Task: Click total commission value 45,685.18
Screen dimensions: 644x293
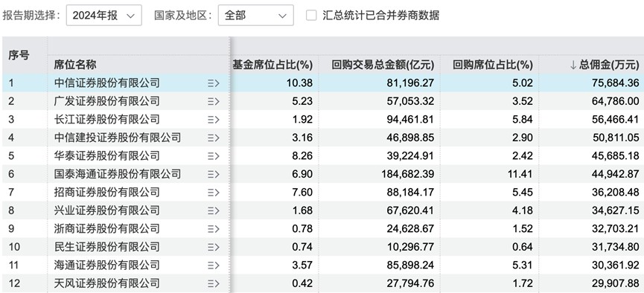Action: coord(616,156)
